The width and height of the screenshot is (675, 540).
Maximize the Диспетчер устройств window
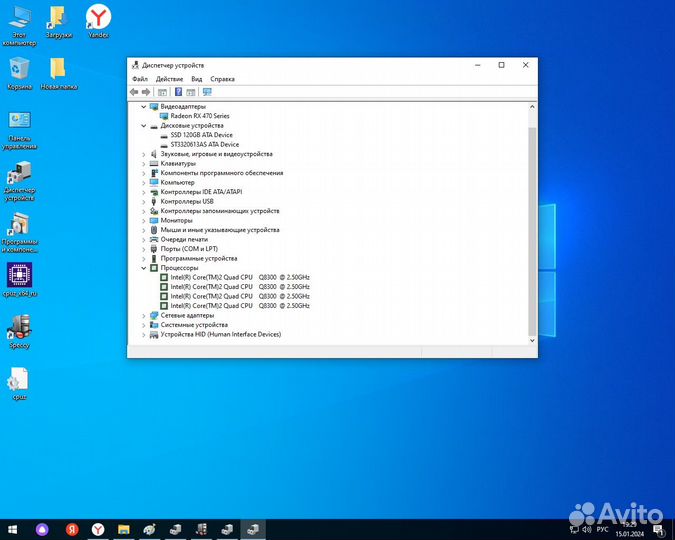(502, 65)
